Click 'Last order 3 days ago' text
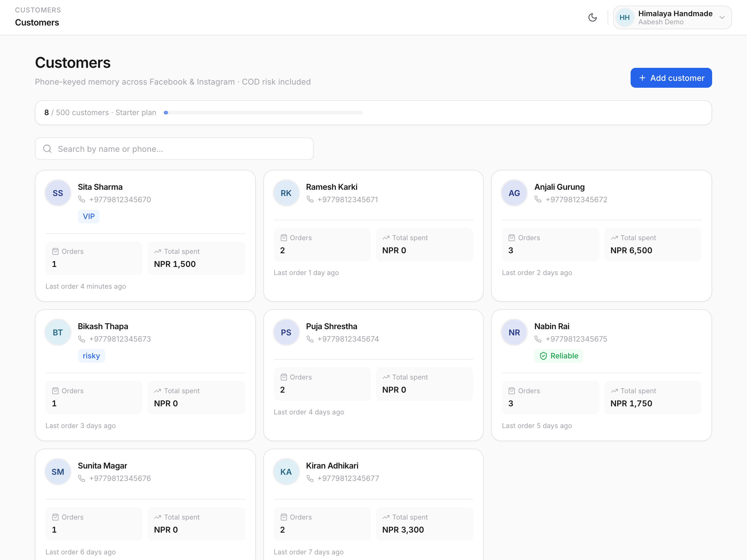 coord(80,426)
